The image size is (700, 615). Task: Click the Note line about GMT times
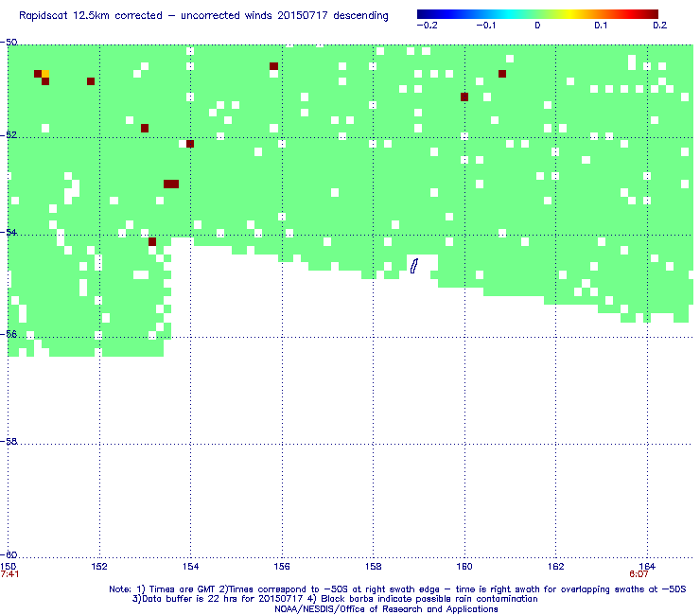tap(397, 589)
